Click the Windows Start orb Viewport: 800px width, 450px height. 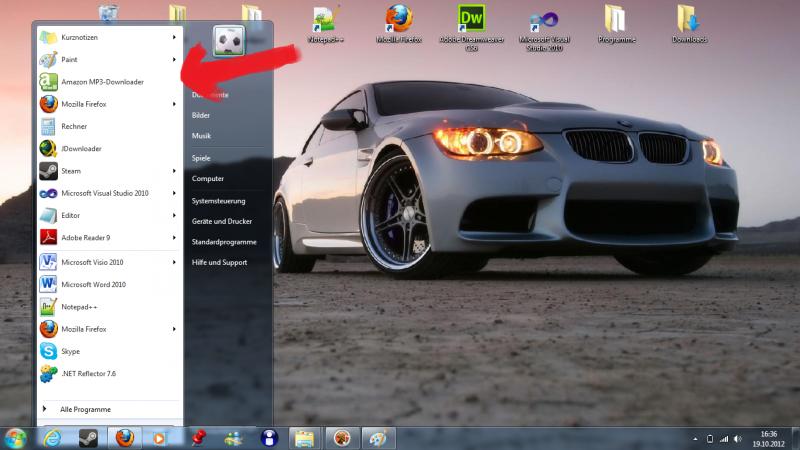click(x=15, y=438)
